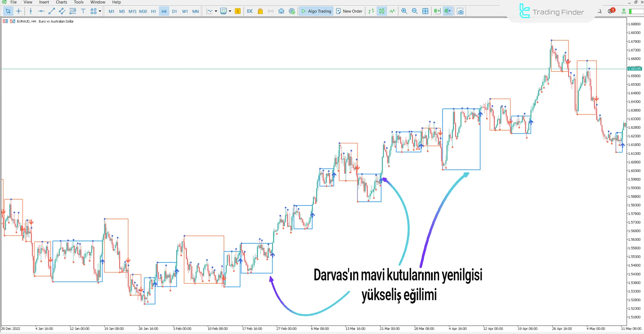
Task: Select the Trendline drawing tool
Action: (x=51, y=11)
